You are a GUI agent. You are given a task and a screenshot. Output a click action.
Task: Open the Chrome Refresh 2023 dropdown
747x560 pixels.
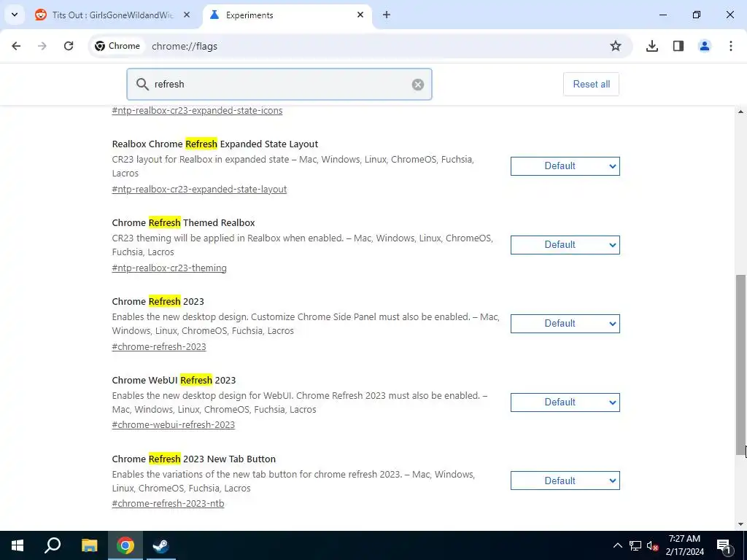[565, 323]
